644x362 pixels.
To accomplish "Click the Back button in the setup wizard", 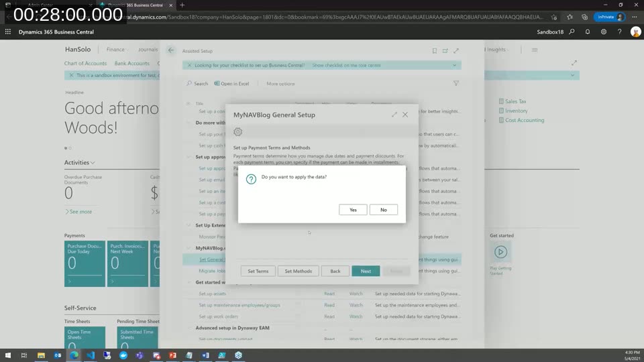I will [x=335, y=271].
